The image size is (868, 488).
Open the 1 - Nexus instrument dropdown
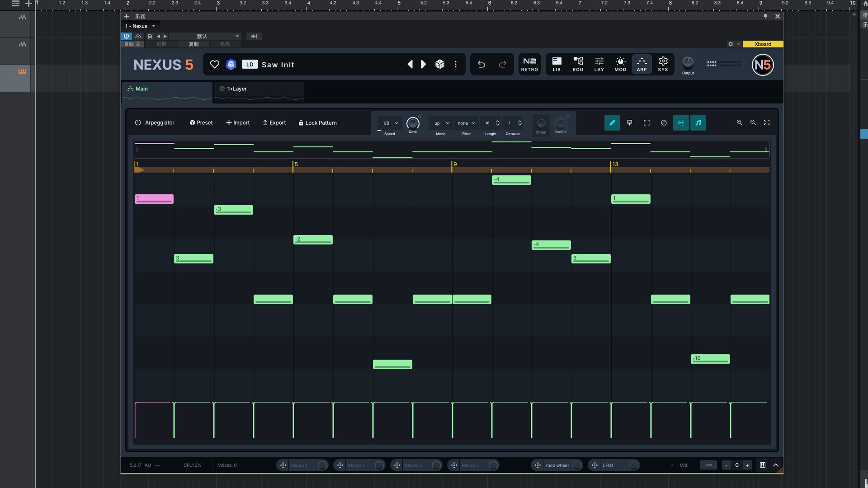pyautogui.click(x=140, y=26)
